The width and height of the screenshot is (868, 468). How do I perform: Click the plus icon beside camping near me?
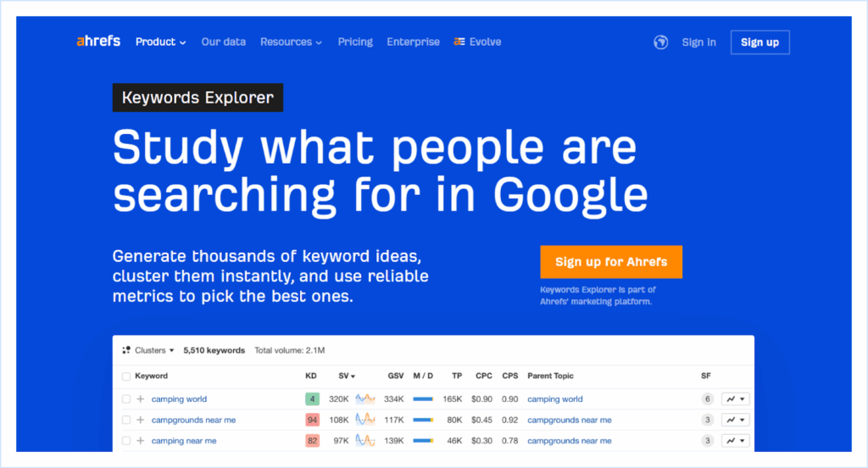(x=141, y=441)
